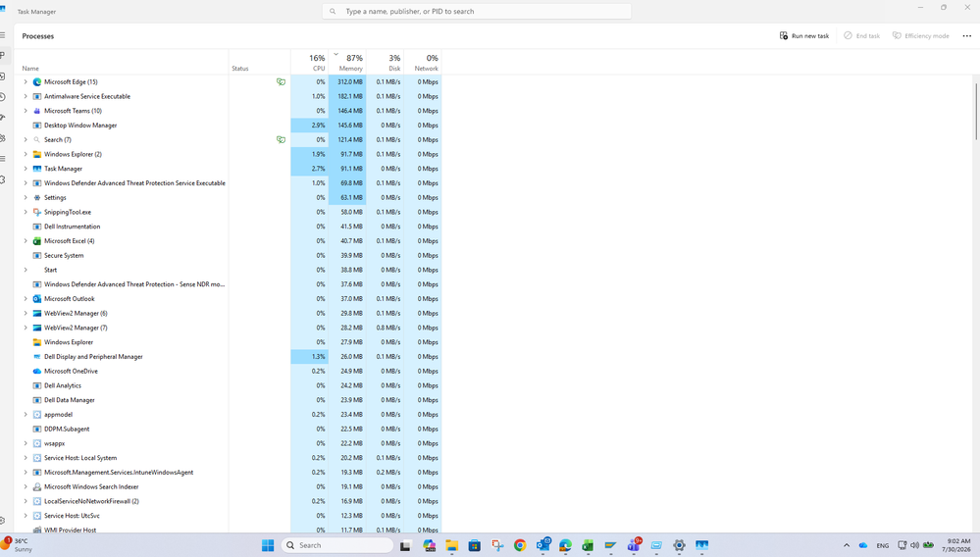Expand the Microsoft Teams (10) group

pyautogui.click(x=26, y=111)
